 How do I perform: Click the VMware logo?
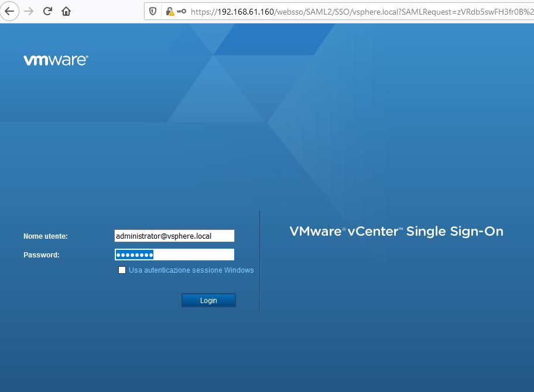(x=56, y=60)
